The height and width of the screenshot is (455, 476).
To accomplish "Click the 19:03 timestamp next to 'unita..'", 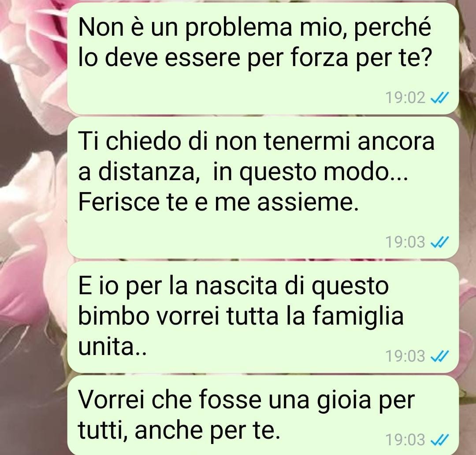I will [405, 356].
